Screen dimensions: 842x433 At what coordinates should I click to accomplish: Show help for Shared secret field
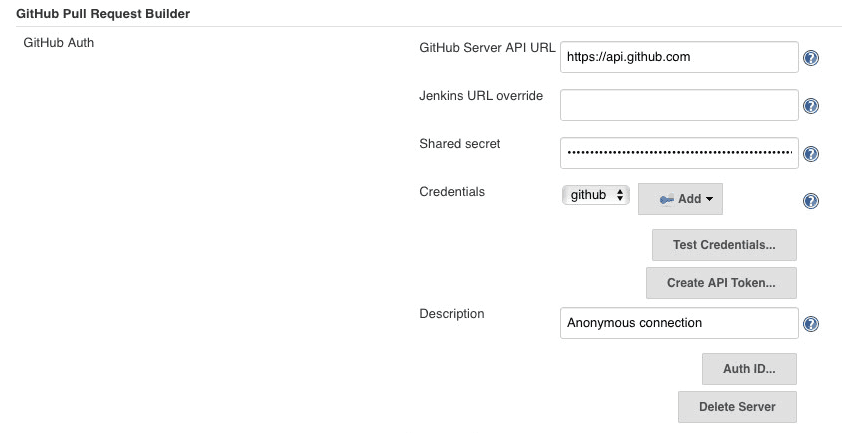811,154
